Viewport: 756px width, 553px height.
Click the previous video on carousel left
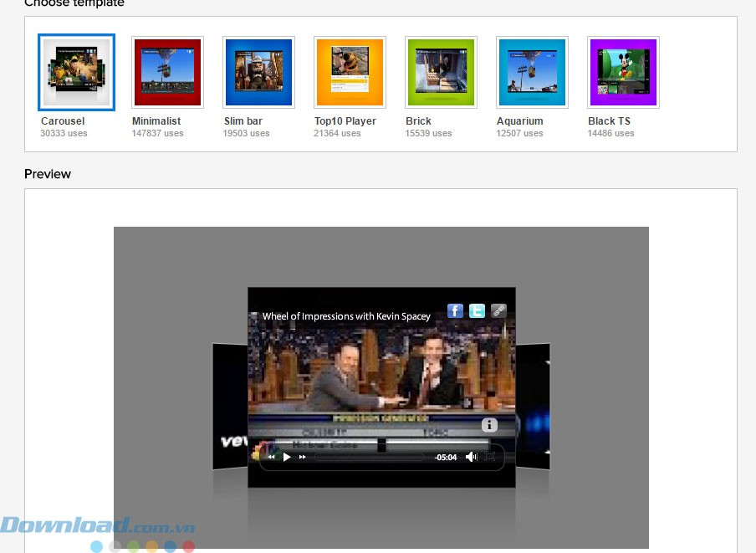pyautogui.click(x=229, y=407)
